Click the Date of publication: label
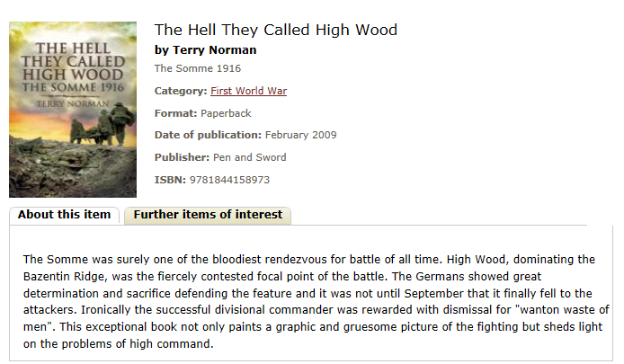 208,135
